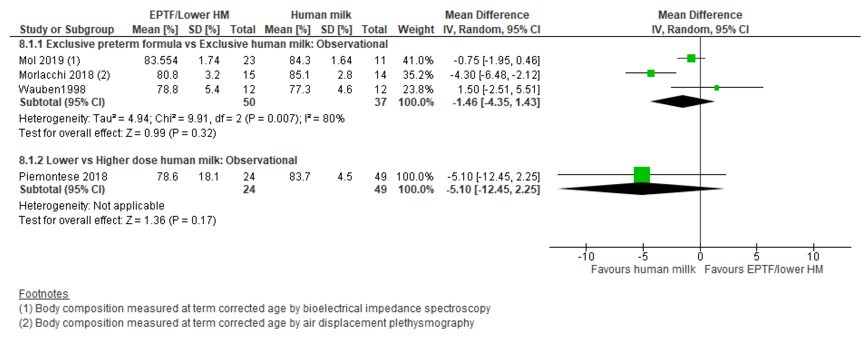Click the small green square for Wauben1998
Screen dimensions: 868x339
coord(717,88)
